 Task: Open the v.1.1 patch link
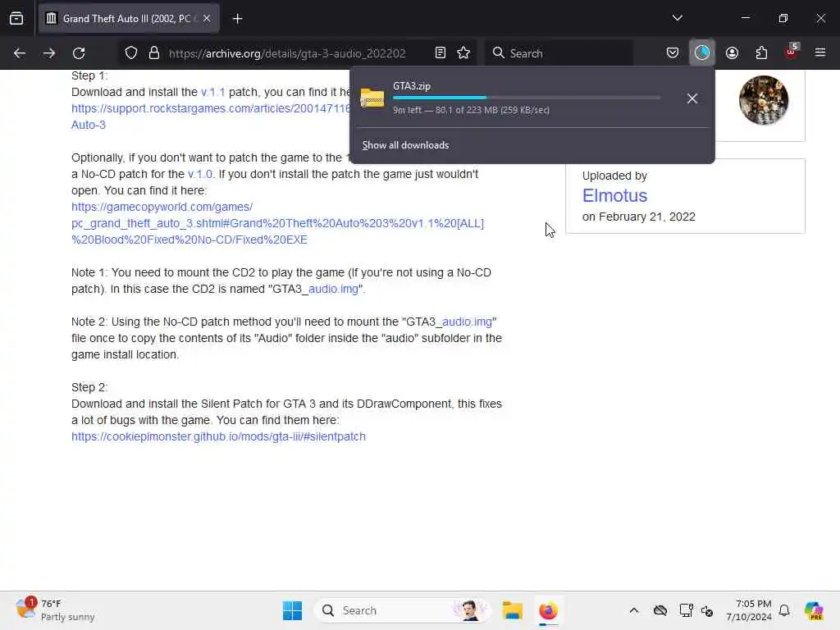click(x=212, y=92)
